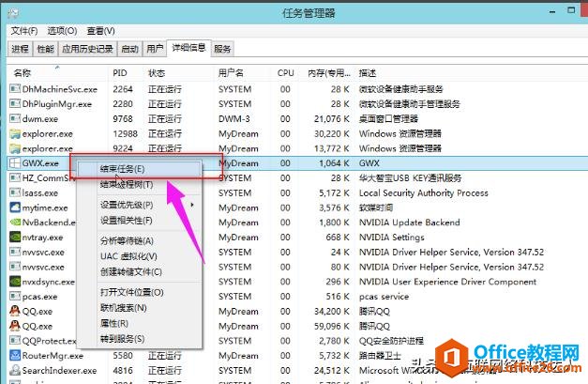The width and height of the screenshot is (588, 384).
Task: Sort by the 描述 column header
Action: [x=472, y=73]
